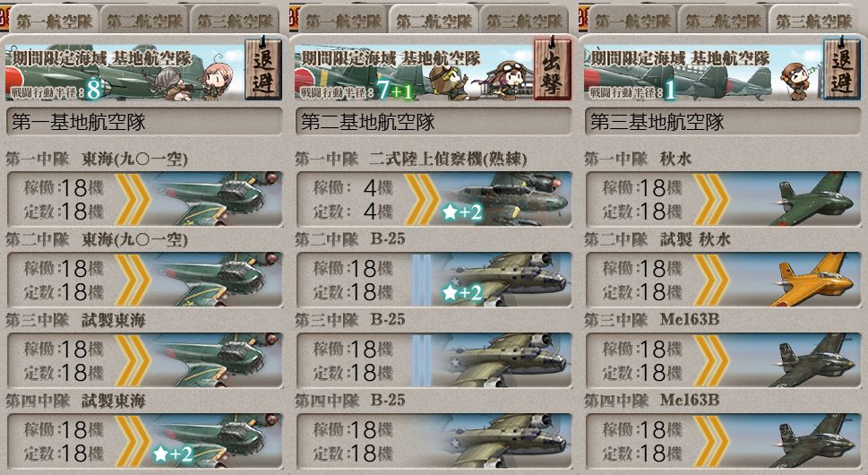This screenshot has width=868, height=475.
Task: Click the 第三基地航空隊 name field
Action: (724, 122)
